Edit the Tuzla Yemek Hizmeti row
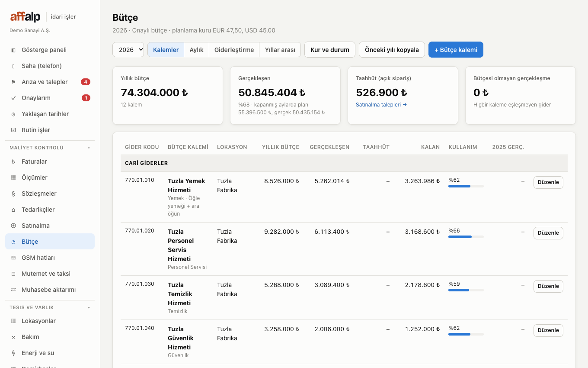This screenshot has width=588, height=368. point(548,182)
